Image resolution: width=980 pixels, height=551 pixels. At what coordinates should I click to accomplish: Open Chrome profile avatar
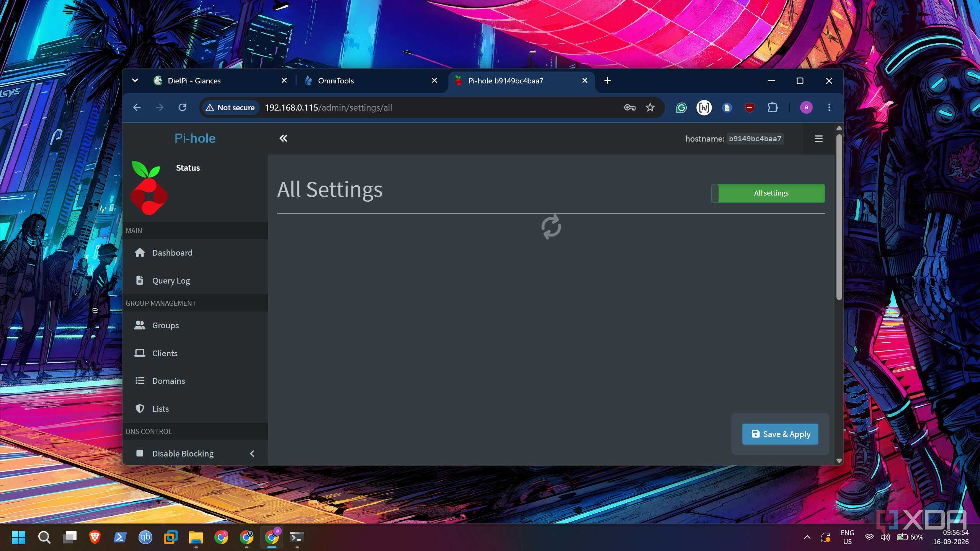coord(806,108)
